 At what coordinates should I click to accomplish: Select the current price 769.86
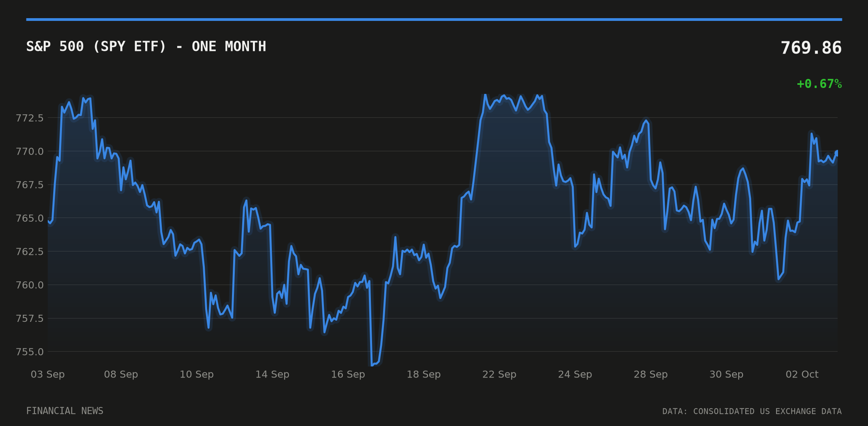811,48
